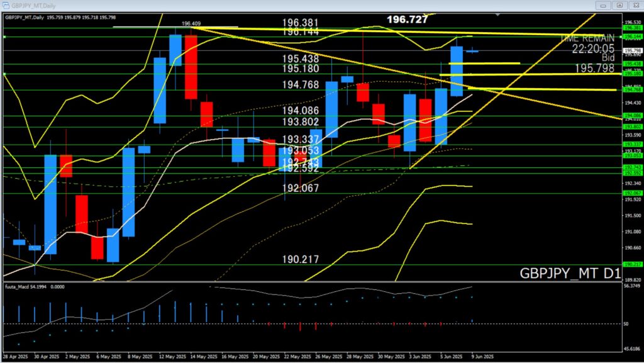
Task: Click the 194.768 green price tag on axis
Action: click(631, 90)
